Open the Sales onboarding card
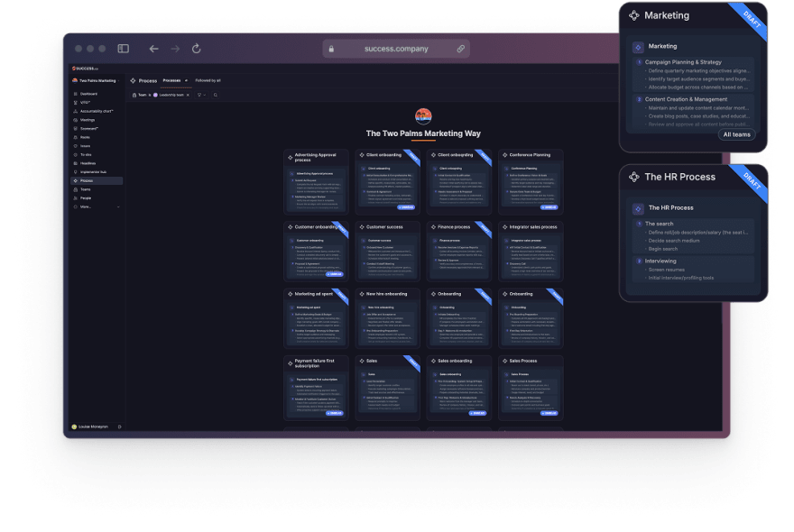This screenshot has height=532, width=794. [x=459, y=388]
